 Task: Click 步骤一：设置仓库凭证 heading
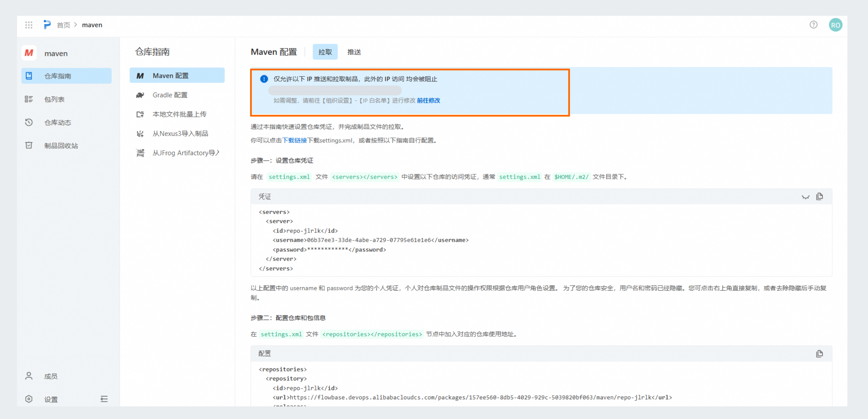coord(282,160)
